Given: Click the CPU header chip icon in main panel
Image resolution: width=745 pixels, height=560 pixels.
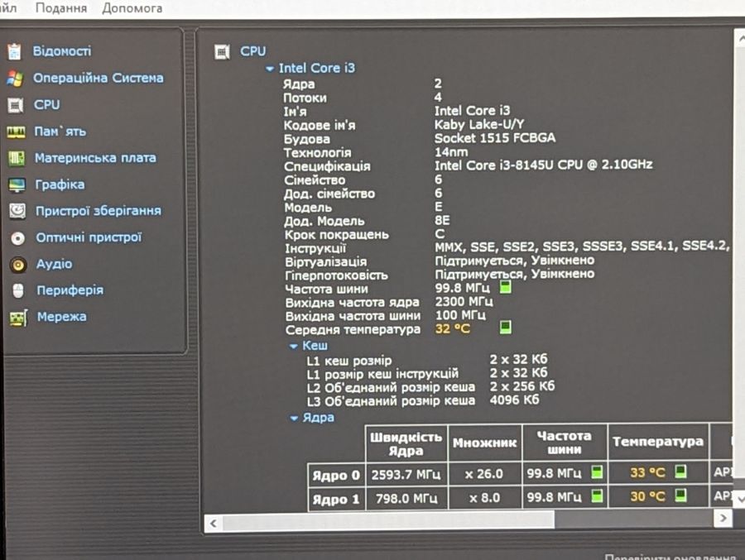Looking at the screenshot, I should [222, 51].
